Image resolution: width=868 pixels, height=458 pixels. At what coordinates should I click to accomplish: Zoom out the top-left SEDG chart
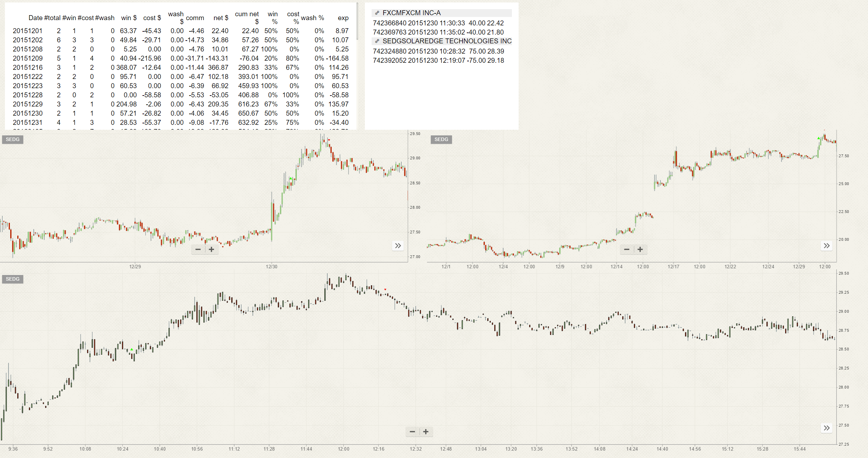[x=198, y=249]
